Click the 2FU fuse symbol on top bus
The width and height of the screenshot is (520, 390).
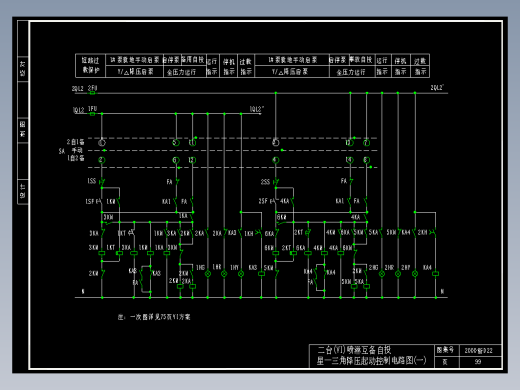(92, 93)
